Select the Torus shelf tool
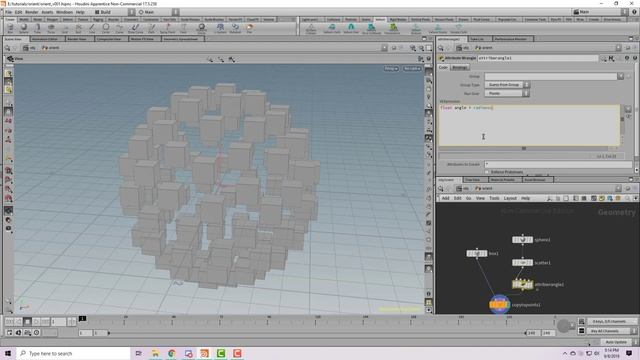Screen dimensions: 640x360 coord(51,28)
